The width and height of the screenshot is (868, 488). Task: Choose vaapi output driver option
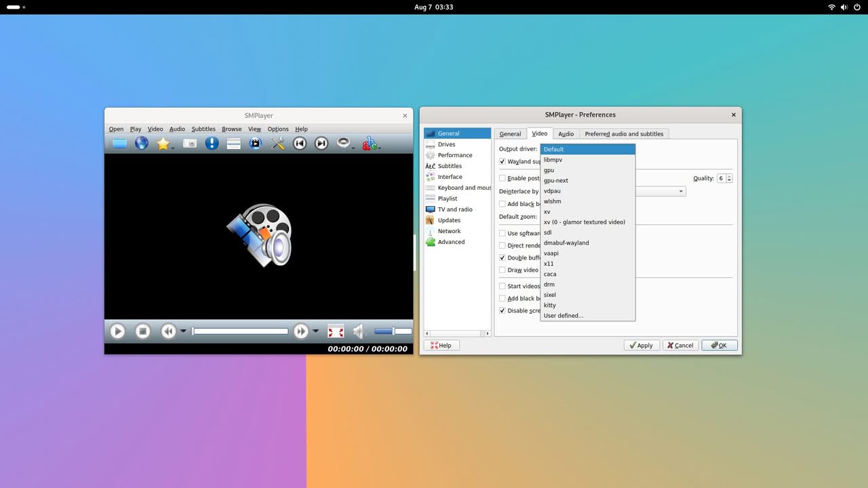click(x=587, y=253)
